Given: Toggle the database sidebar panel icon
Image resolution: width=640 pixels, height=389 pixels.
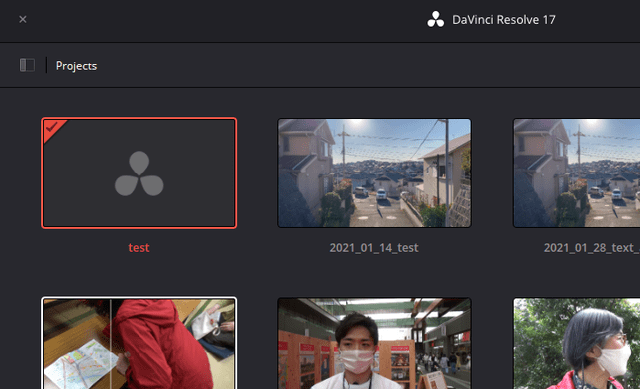Looking at the screenshot, I should [x=27, y=65].
